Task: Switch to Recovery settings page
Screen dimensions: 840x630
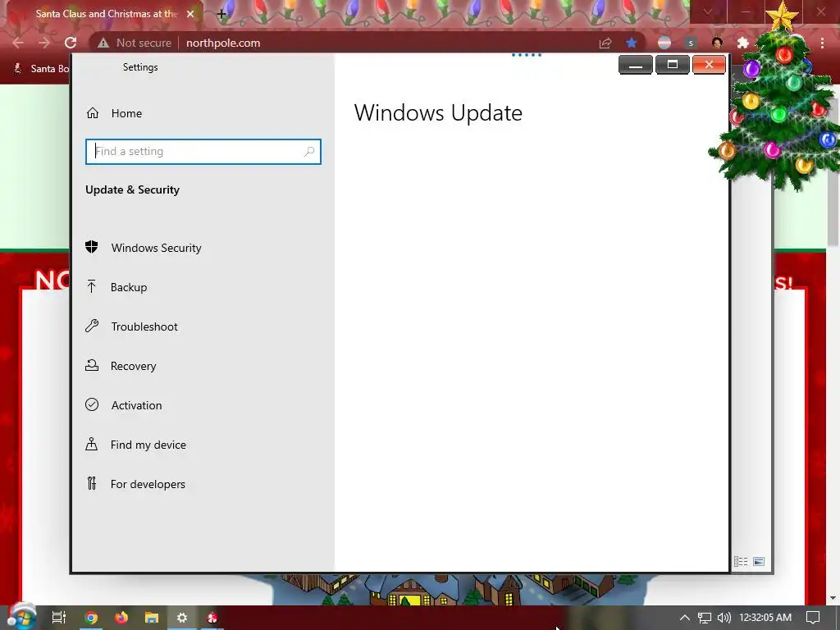Action: [x=134, y=366]
